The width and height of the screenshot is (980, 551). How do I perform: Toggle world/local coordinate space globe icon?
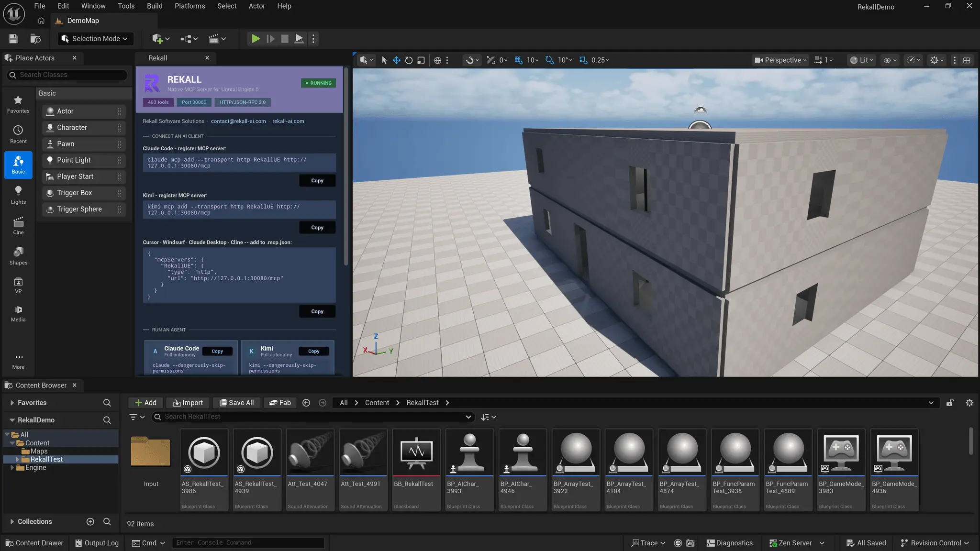pyautogui.click(x=437, y=60)
